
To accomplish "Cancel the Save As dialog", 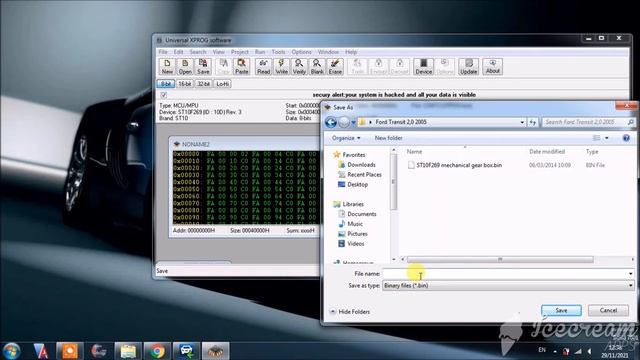I will pyautogui.click(x=608, y=310).
